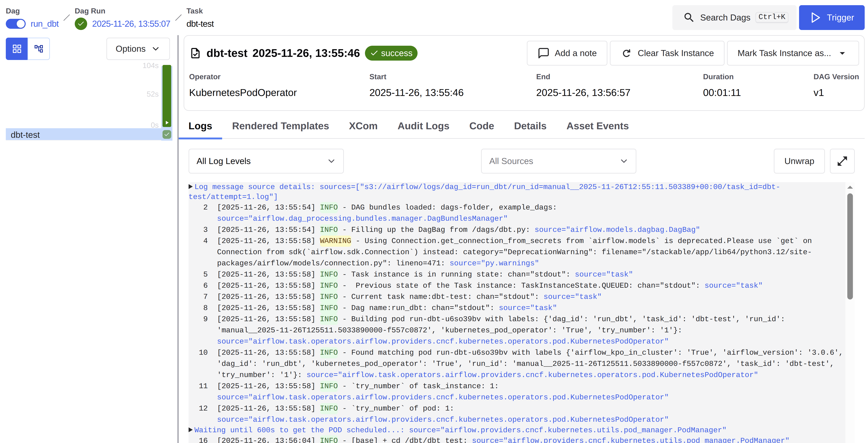Open the run_dbt Dag link
The width and height of the screenshot is (868, 443).
[45, 24]
